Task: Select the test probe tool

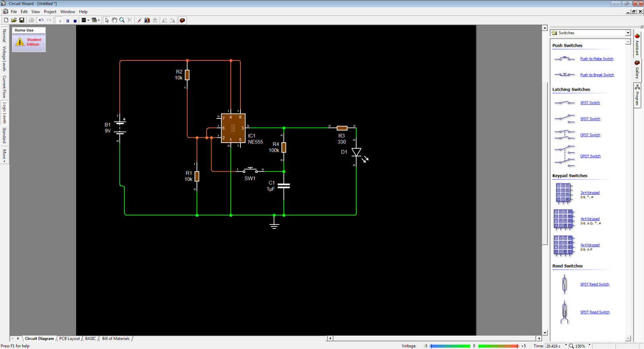Action: click(139, 20)
